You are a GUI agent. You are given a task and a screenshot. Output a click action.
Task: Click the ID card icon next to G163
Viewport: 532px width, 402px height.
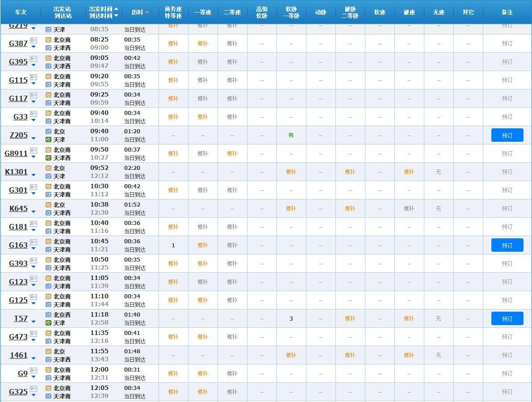pos(33,242)
